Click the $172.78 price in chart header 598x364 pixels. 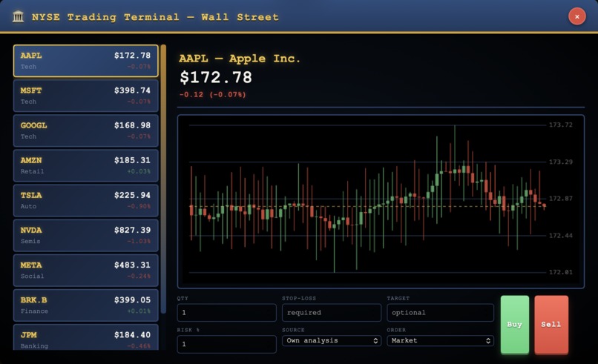click(x=216, y=77)
